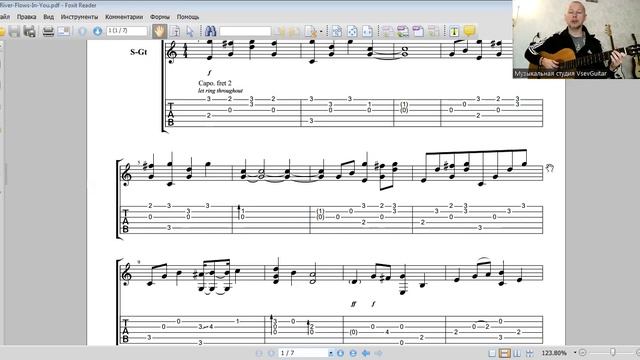This screenshot has width=640, height=360.
Task: Open the zoom percentage dropdown arrow
Action: tap(575, 353)
